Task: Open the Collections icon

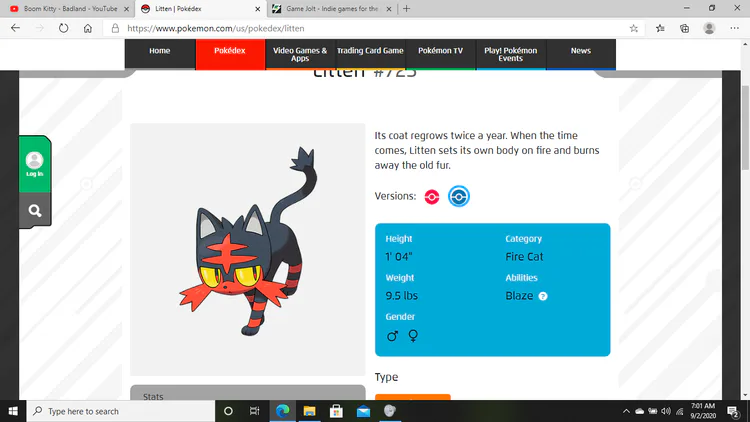Action: point(684,28)
